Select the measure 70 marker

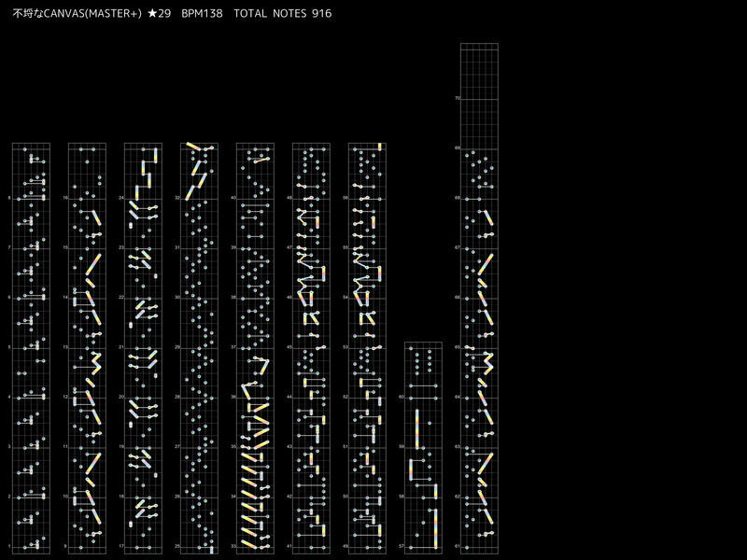(457, 98)
